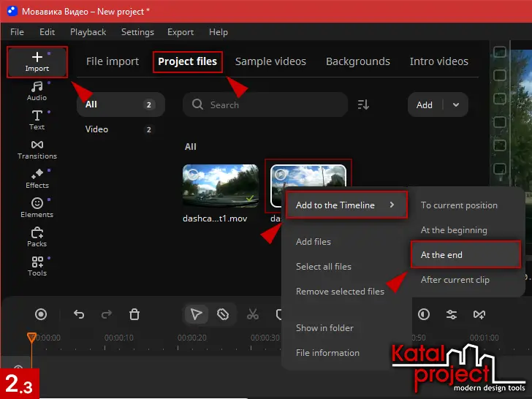The height and width of the screenshot is (399, 532).
Task: Open the Transitions panel
Action: (x=37, y=149)
